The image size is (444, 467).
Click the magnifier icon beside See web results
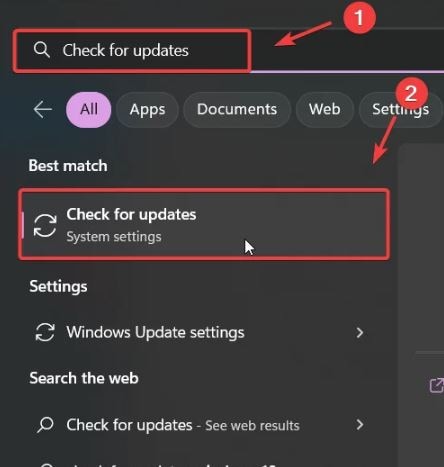pos(45,425)
